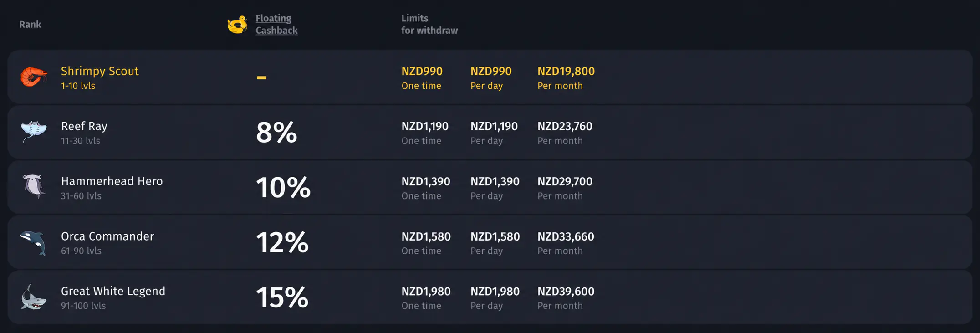Click the orca icon for Orca Commander
The height and width of the screenshot is (333, 980).
point(33,242)
